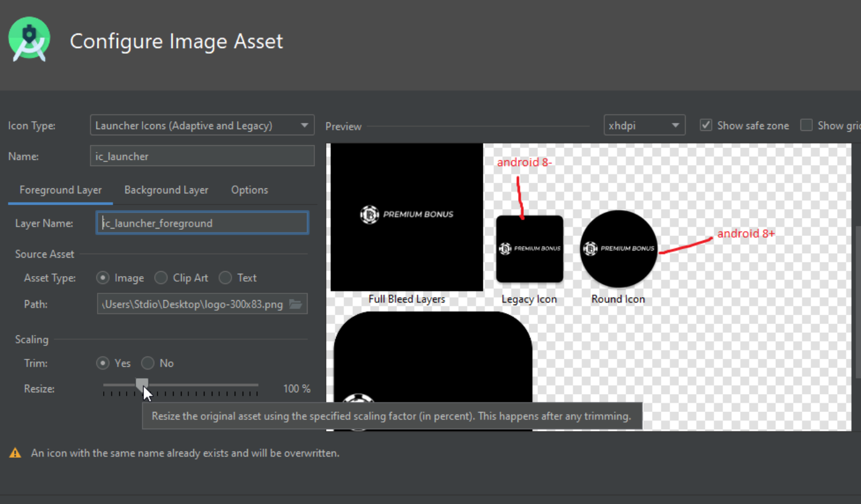The height and width of the screenshot is (504, 861).
Task: Click the Layer Name input field
Action: pos(202,223)
